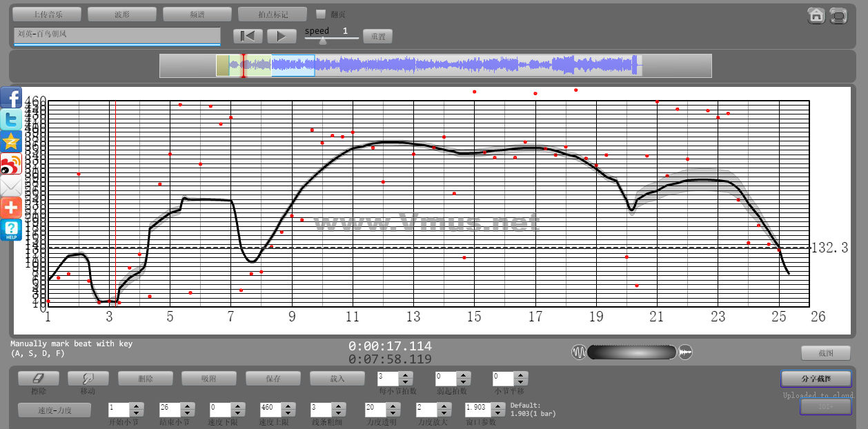Switch to the 频谱 spectrum view
This screenshot has height=429, width=868.
[x=197, y=14]
